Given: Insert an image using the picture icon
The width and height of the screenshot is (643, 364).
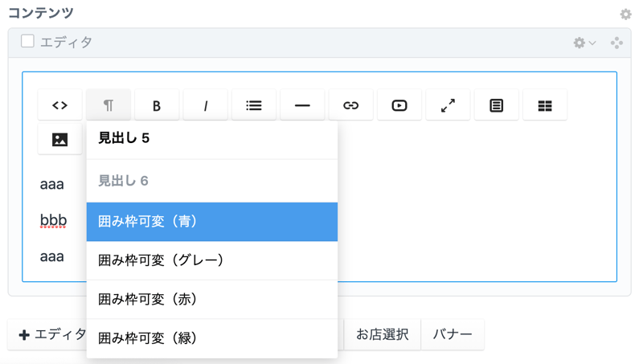Looking at the screenshot, I should [59, 140].
